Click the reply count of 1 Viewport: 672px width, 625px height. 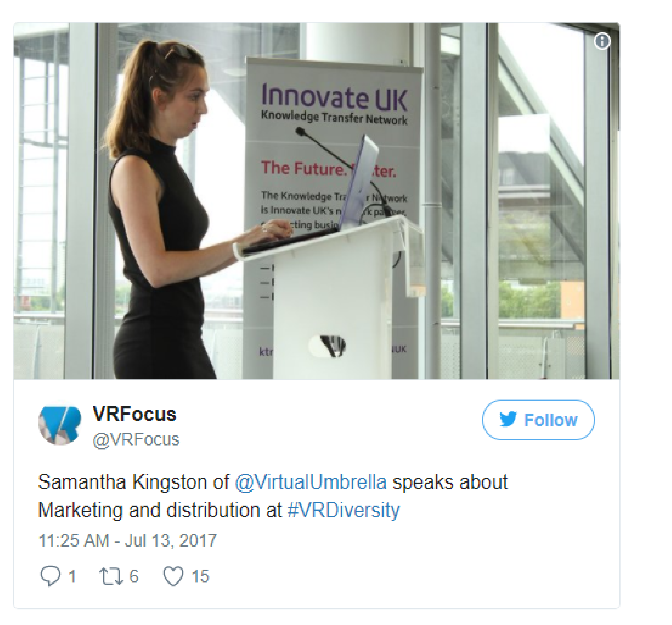(x=72, y=576)
